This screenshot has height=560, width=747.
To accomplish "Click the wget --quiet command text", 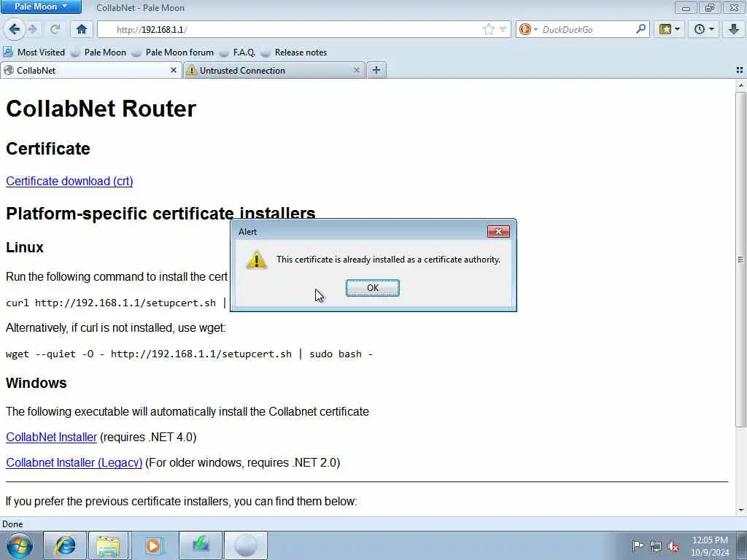I will tap(189, 354).
